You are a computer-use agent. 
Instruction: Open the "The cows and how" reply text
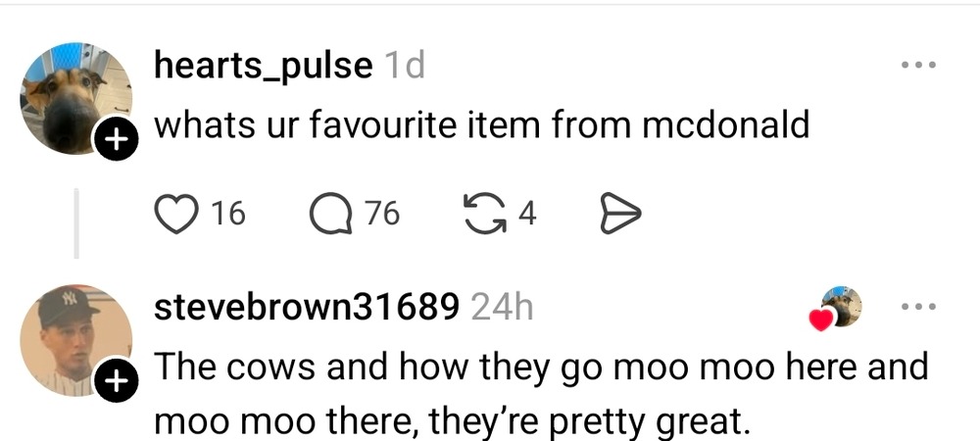pos(541,394)
